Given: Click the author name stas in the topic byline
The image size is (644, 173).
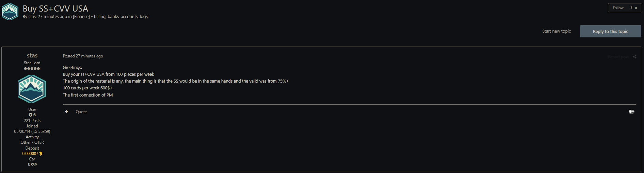Looking at the screenshot, I should coord(32,17).
